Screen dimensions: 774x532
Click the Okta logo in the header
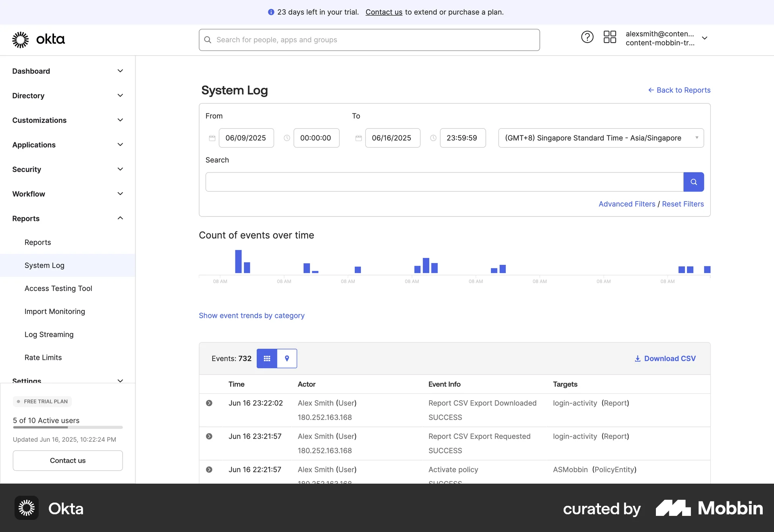tap(38, 39)
